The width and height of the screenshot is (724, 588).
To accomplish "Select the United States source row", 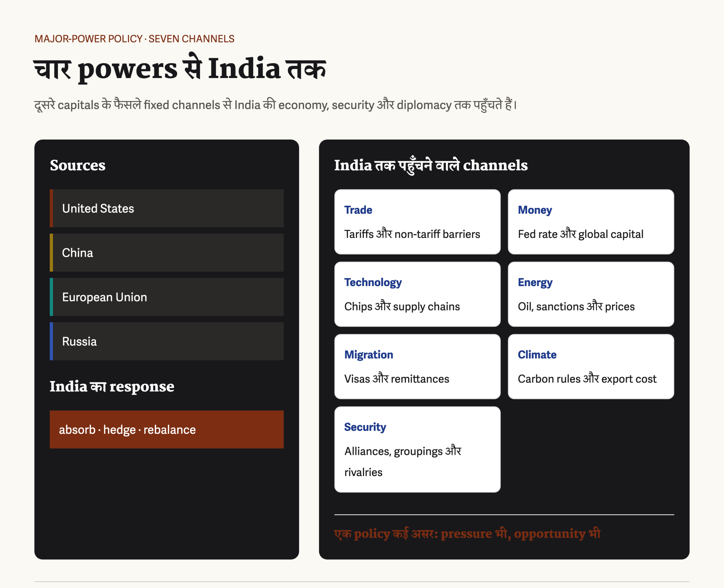I will 167,208.
